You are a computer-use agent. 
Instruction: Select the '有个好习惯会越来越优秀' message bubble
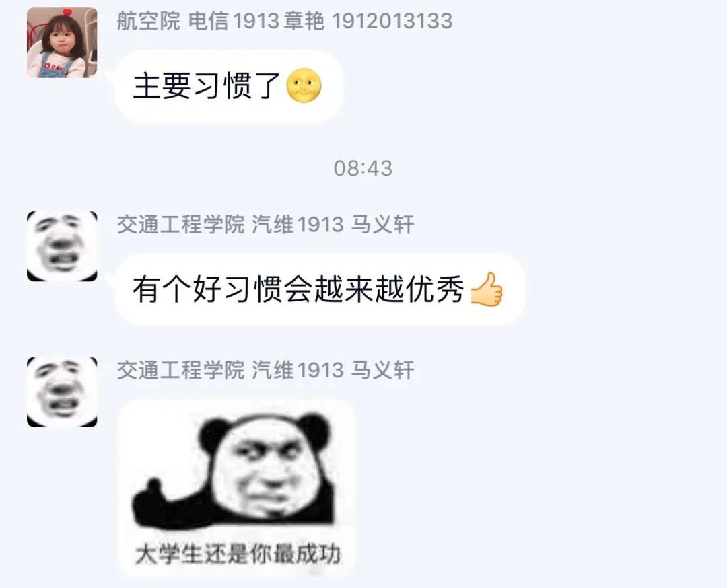click(x=320, y=289)
